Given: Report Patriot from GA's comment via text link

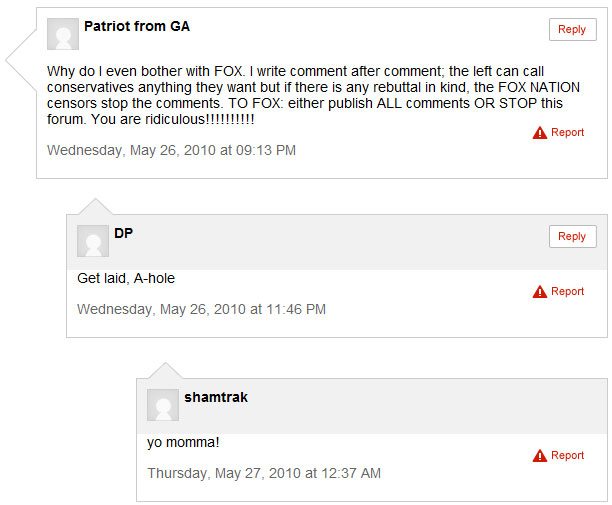Looking at the screenshot, I should point(567,132).
